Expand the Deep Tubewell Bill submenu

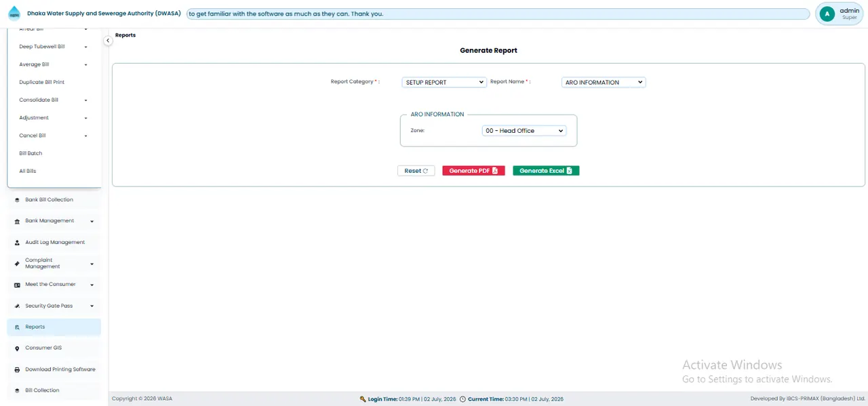tap(86, 47)
